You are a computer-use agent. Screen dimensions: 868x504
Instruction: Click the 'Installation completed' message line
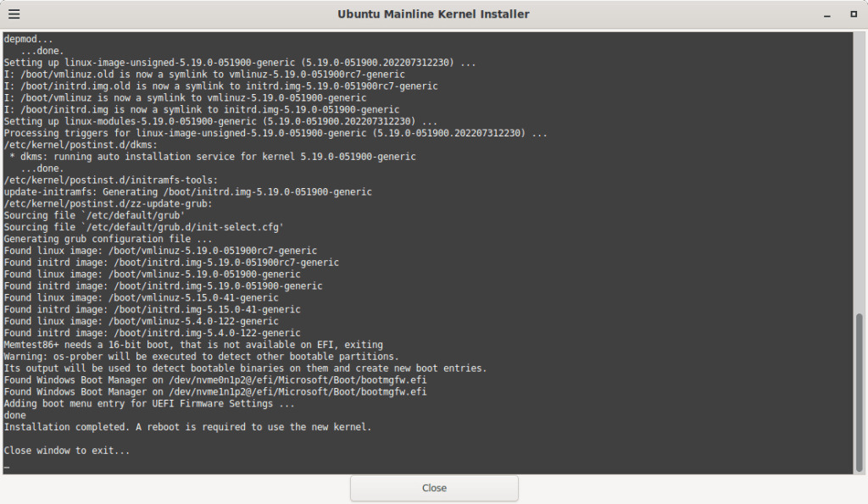point(187,427)
